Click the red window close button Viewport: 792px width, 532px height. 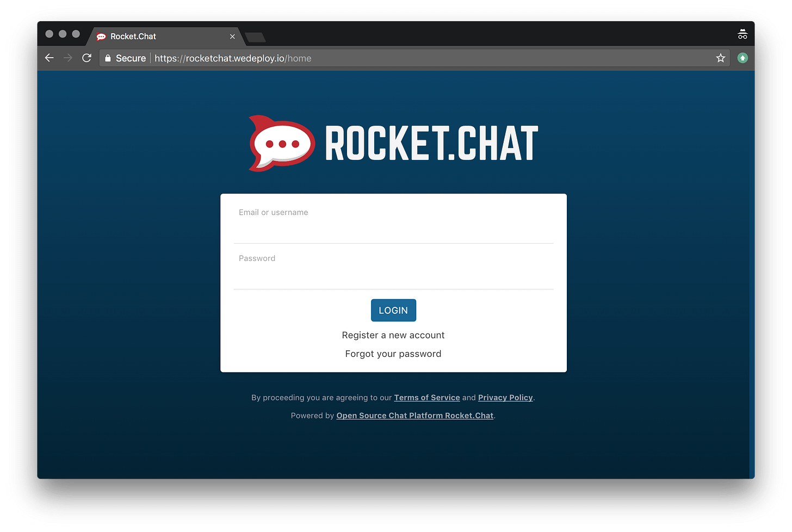coord(49,34)
